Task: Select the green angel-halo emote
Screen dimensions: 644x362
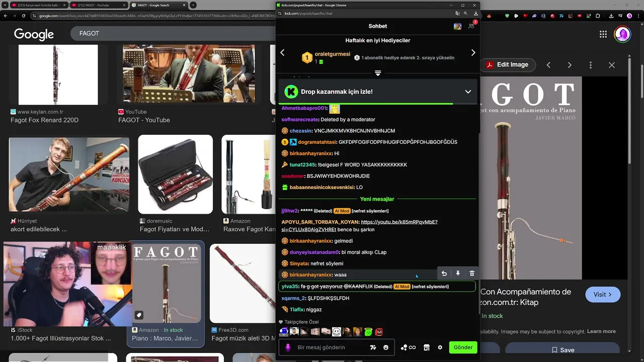Action: (x=368, y=332)
